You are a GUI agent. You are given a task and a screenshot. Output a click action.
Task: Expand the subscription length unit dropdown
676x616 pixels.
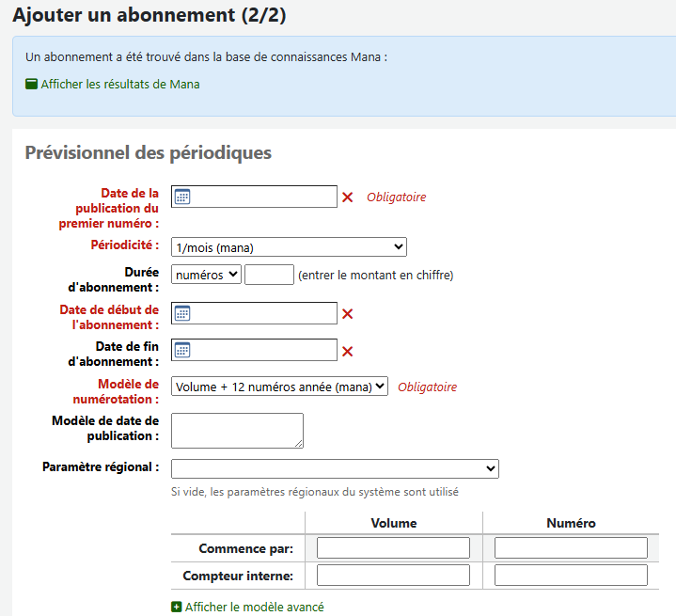click(206, 275)
